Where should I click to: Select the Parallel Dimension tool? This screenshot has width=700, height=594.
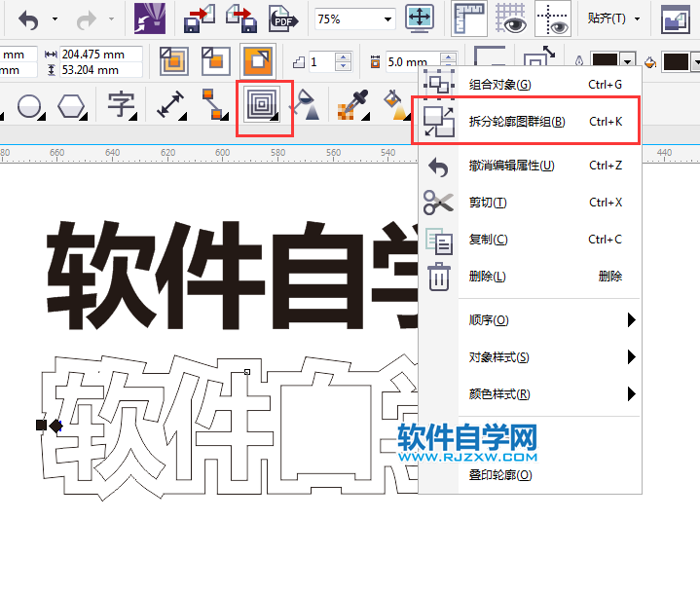pos(171,105)
